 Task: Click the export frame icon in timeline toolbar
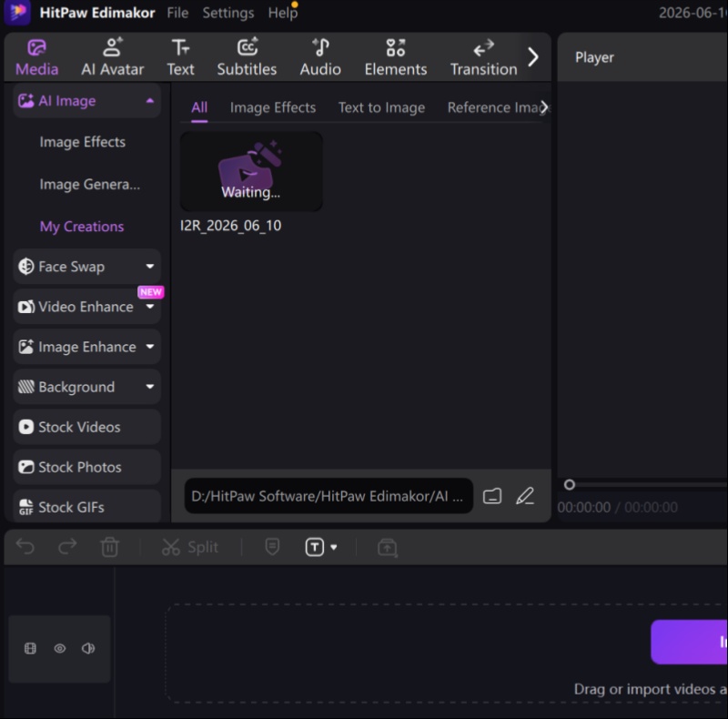tap(388, 547)
